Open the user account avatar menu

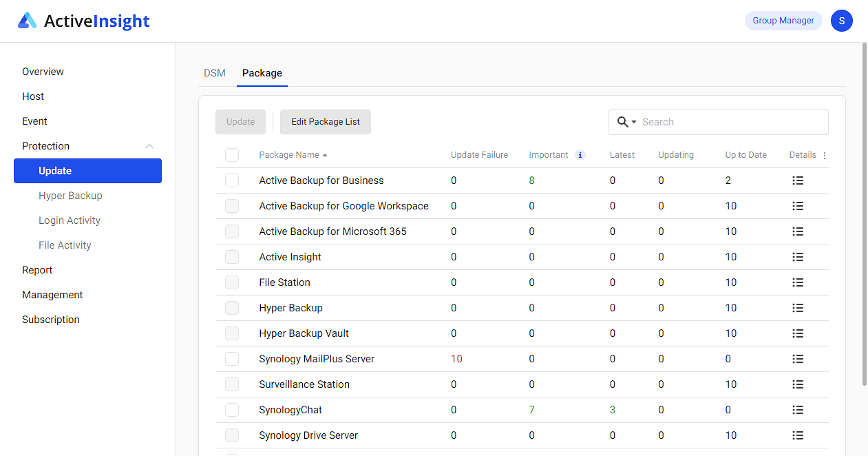click(841, 21)
